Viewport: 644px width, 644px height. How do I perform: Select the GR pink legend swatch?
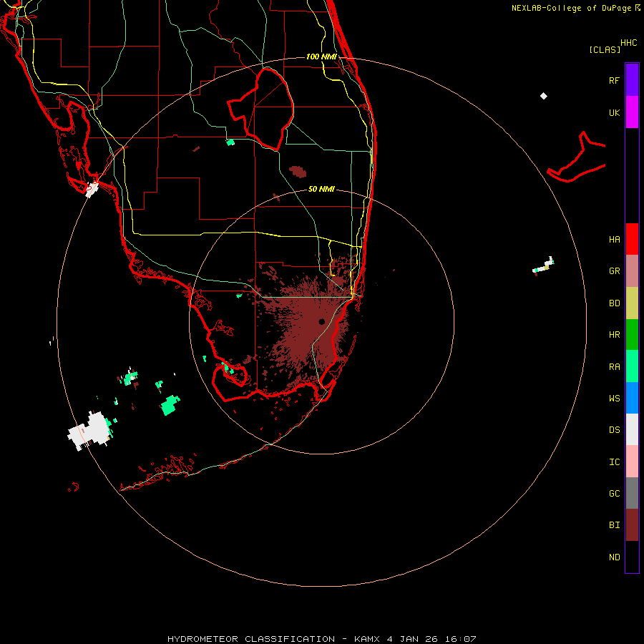[632, 270]
